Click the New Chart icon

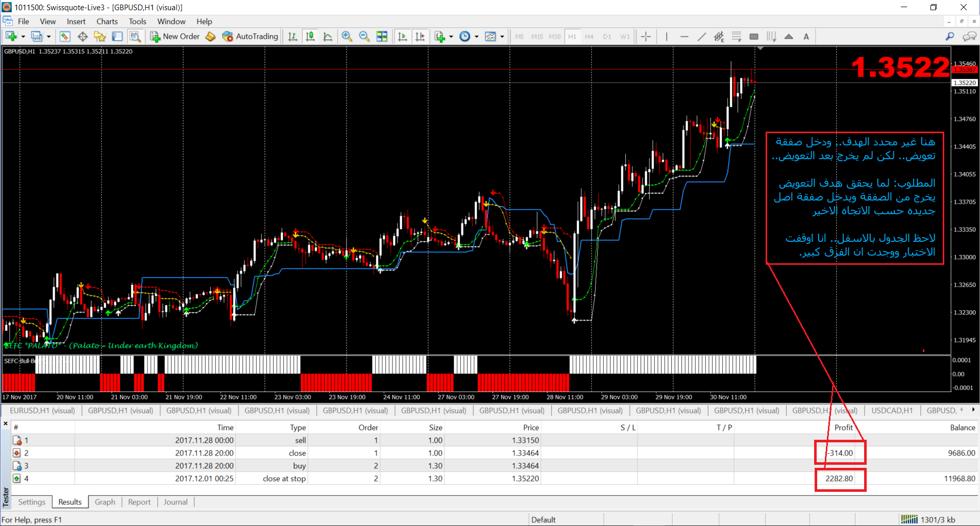(11, 36)
